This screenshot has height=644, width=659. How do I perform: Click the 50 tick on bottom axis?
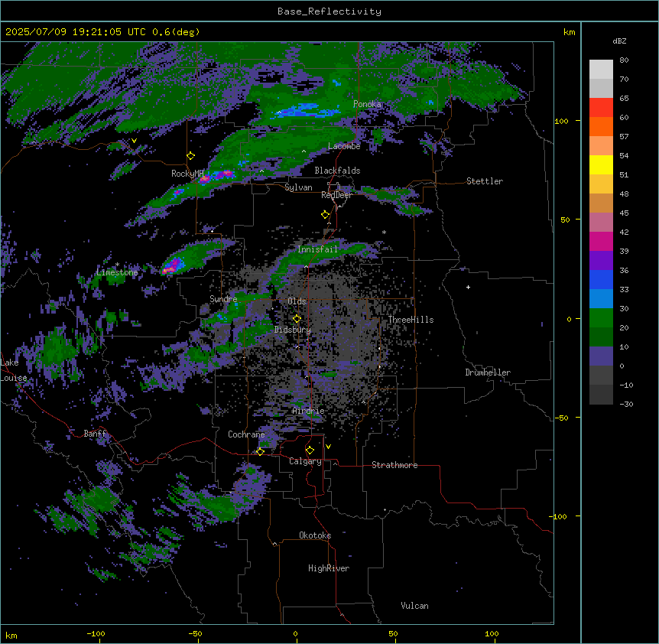coord(393,633)
